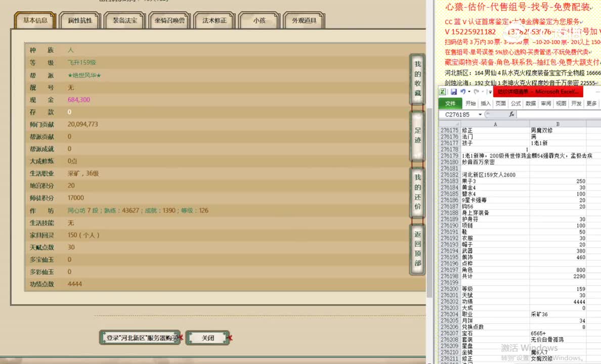
Task: Open the 数据 ribbon tab
Action: 531,104
